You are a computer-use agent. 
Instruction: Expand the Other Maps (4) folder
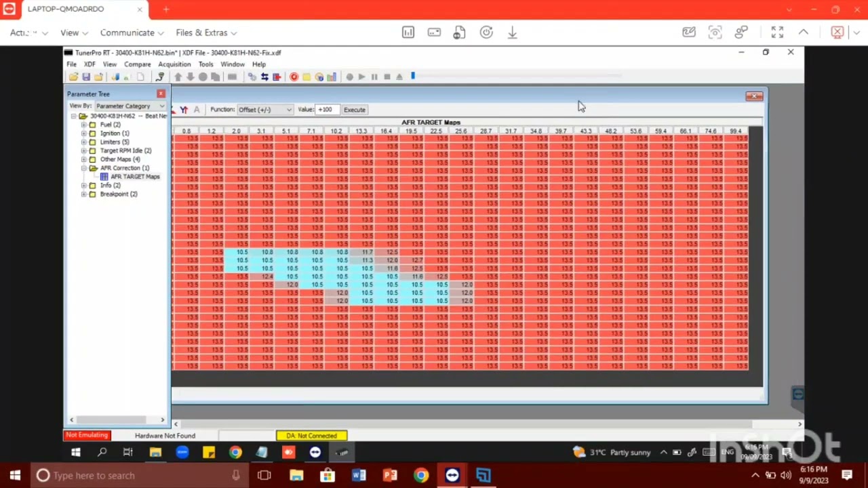(84, 159)
